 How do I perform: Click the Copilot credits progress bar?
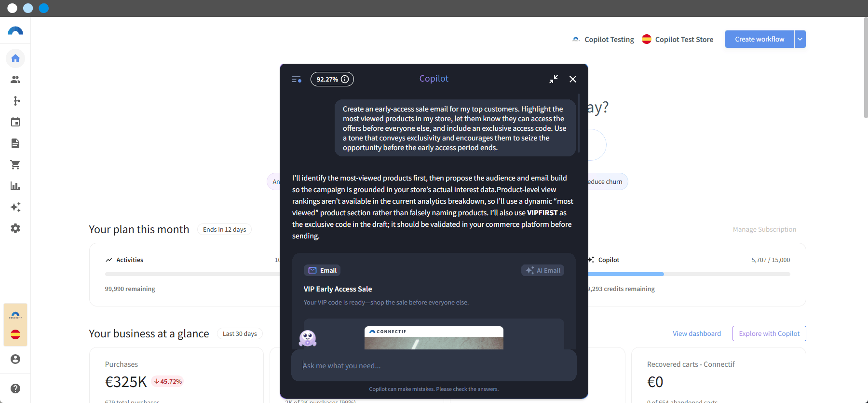click(689, 274)
